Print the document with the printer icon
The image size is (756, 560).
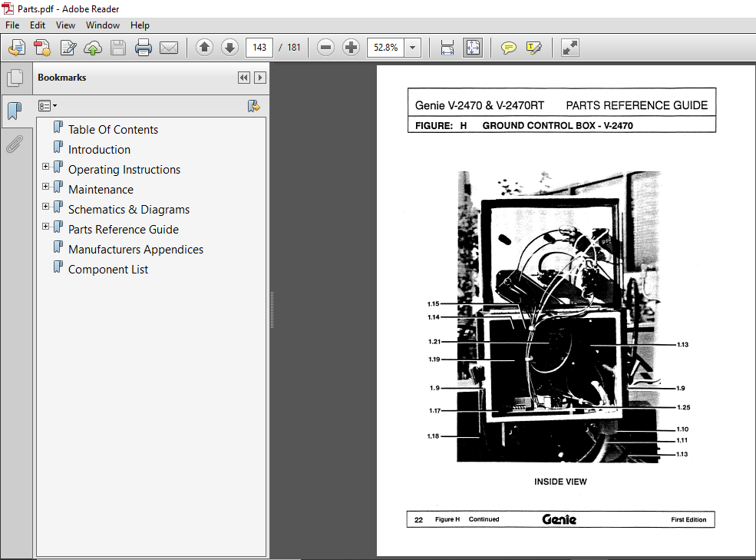point(144,48)
